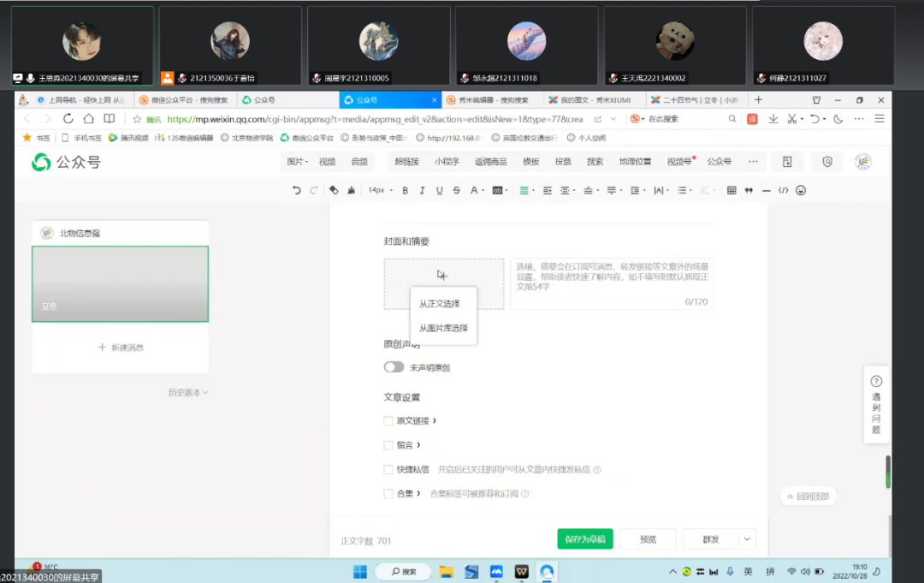The height and width of the screenshot is (583, 924).
Task: Click the undo arrow in editor toolbar
Action: (297, 190)
